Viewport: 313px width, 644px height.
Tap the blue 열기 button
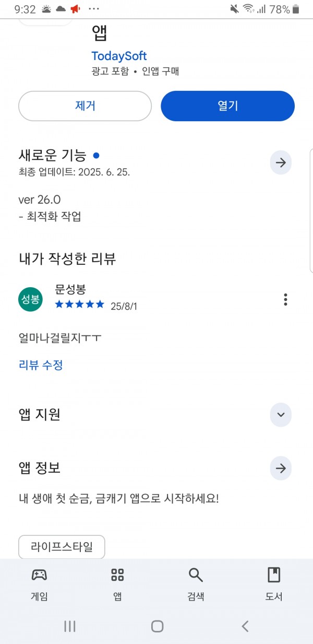tap(227, 106)
